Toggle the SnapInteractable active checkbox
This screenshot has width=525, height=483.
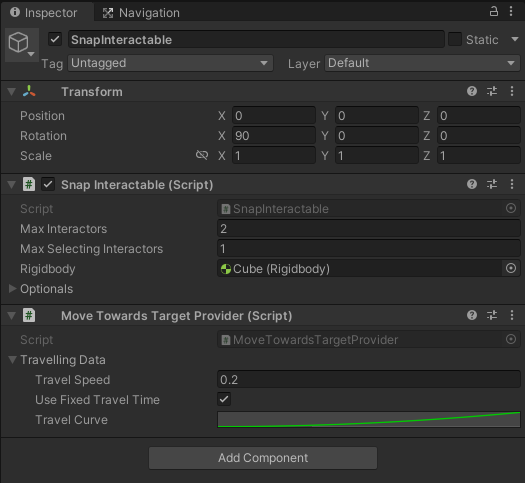tap(55, 39)
